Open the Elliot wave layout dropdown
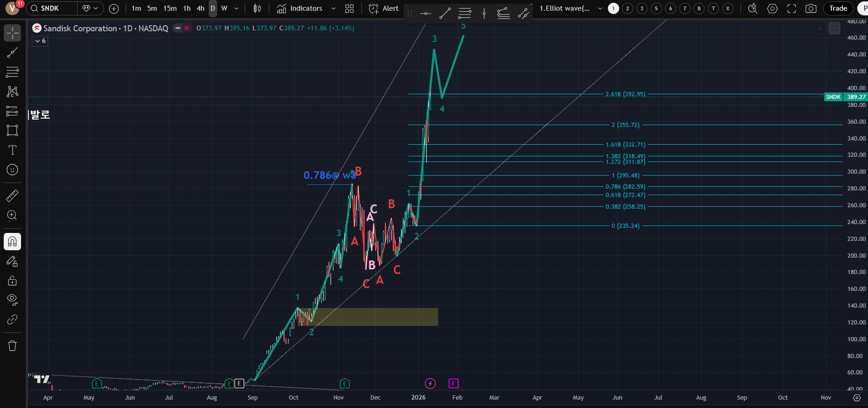Screen dimensions: 868x408 [600, 8]
